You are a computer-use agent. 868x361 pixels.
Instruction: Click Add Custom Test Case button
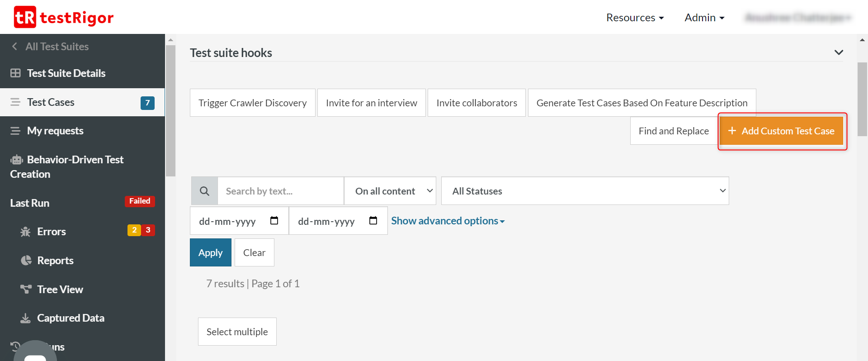[x=782, y=131]
